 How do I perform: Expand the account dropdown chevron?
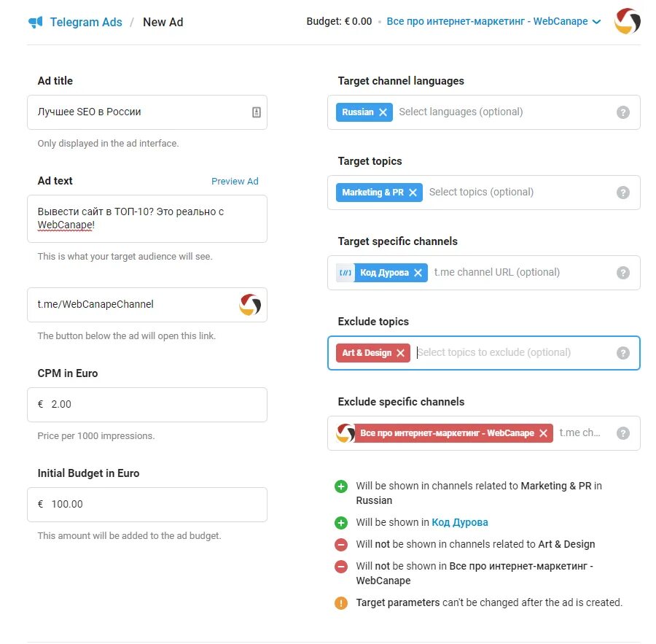click(596, 22)
